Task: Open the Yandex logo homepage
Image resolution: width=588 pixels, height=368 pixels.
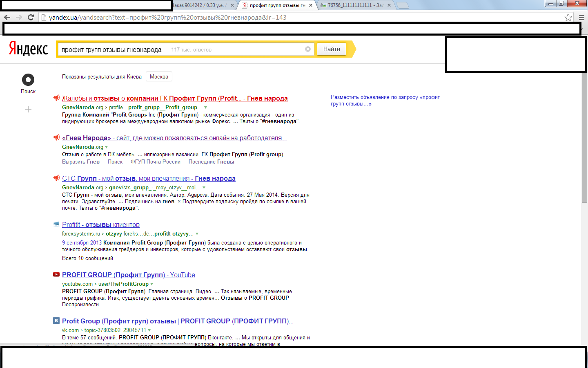Action: click(x=28, y=49)
